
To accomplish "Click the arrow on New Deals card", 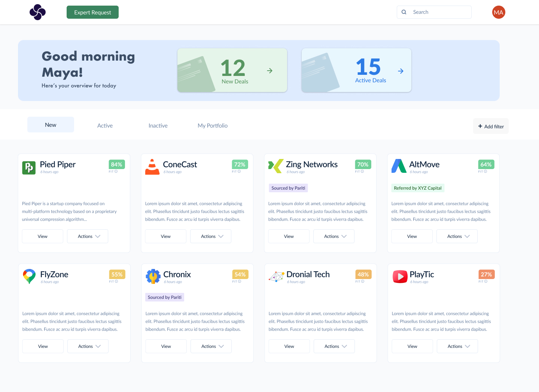I will click(269, 71).
